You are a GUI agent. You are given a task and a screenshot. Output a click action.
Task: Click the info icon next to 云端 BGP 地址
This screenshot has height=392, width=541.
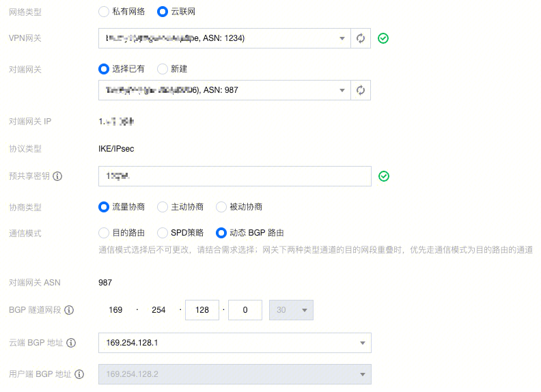(71, 343)
